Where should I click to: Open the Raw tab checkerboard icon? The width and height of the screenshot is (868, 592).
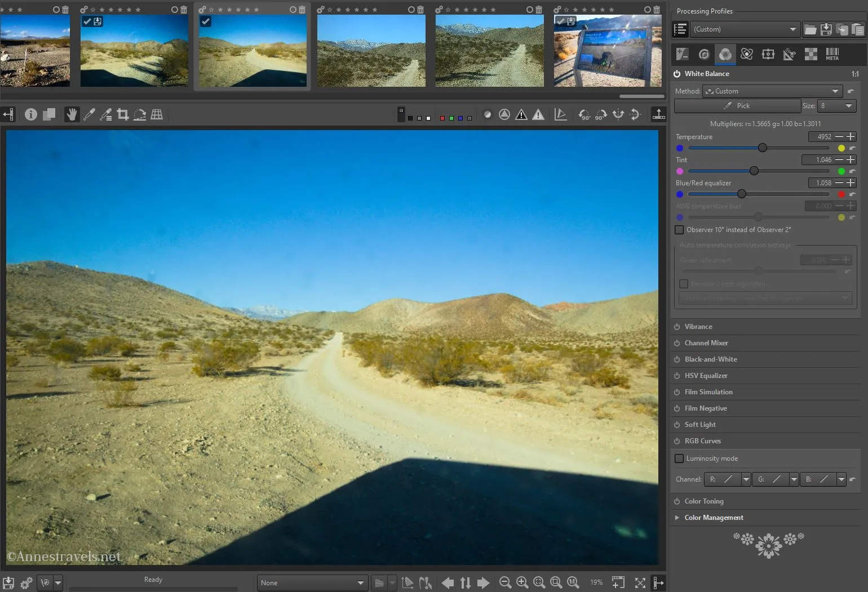tap(811, 54)
